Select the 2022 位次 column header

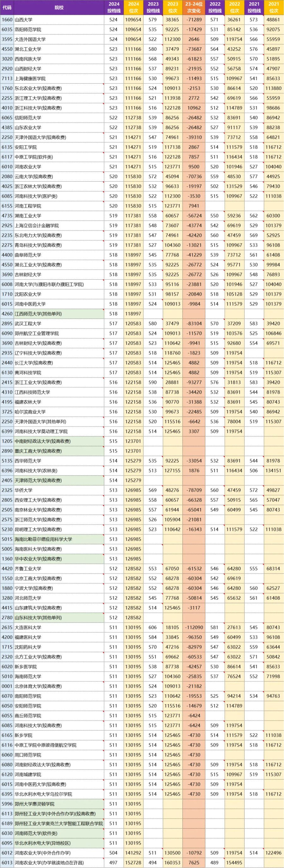[234, 8]
